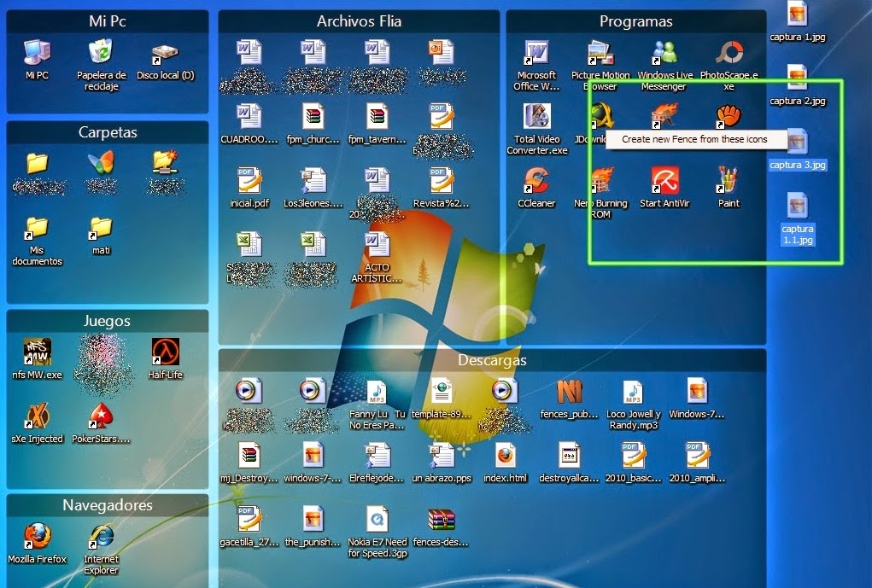
Task: Open the_punish image file
Action: click(x=313, y=521)
